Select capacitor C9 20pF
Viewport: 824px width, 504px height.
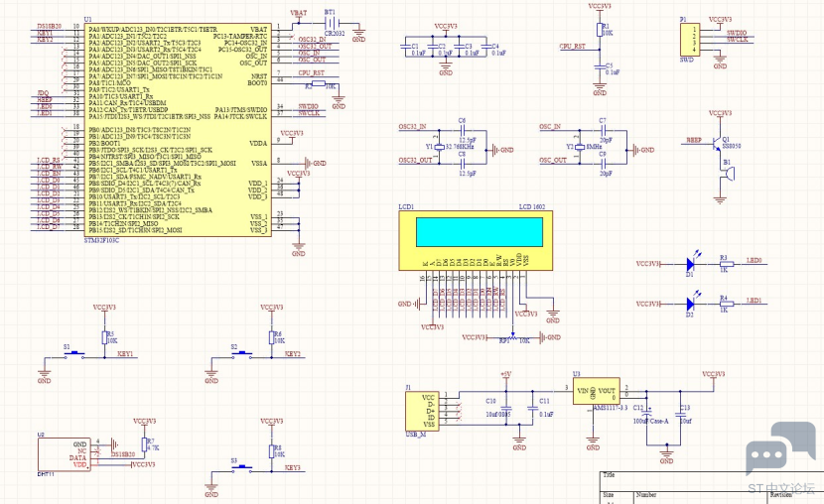[x=603, y=164]
